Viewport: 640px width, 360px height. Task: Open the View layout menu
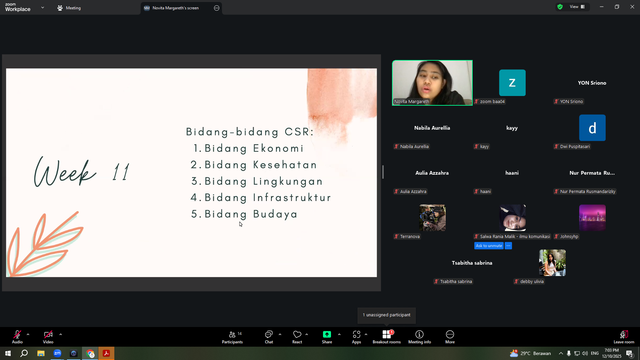pos(577,7)
